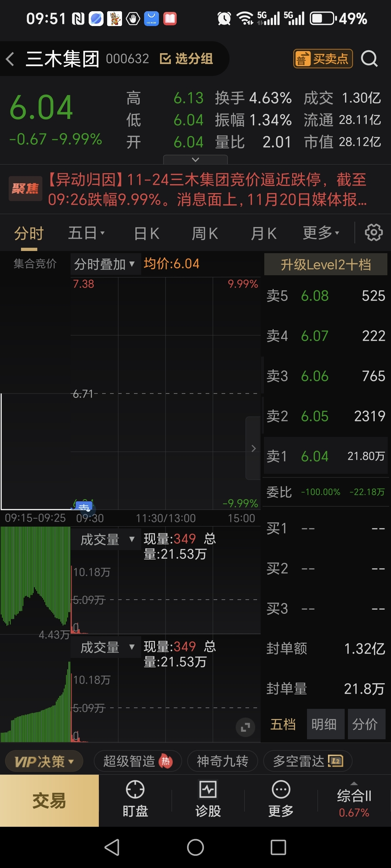Tap 买3 empty bid row

326,609
